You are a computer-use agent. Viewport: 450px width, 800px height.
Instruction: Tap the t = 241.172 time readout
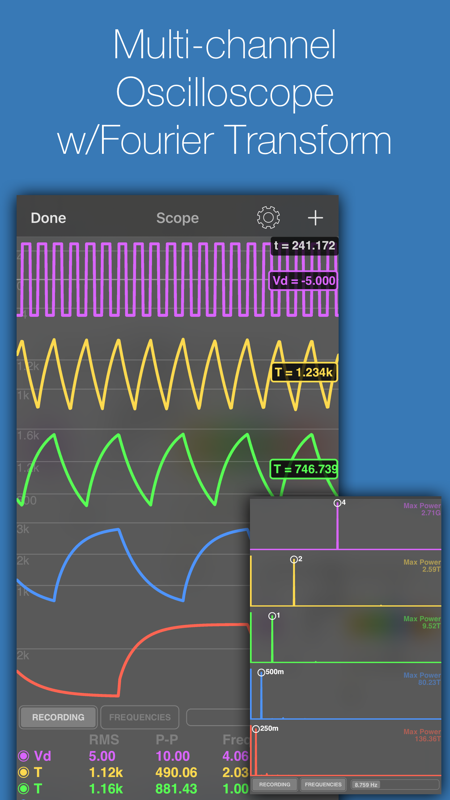pos(305,246)
